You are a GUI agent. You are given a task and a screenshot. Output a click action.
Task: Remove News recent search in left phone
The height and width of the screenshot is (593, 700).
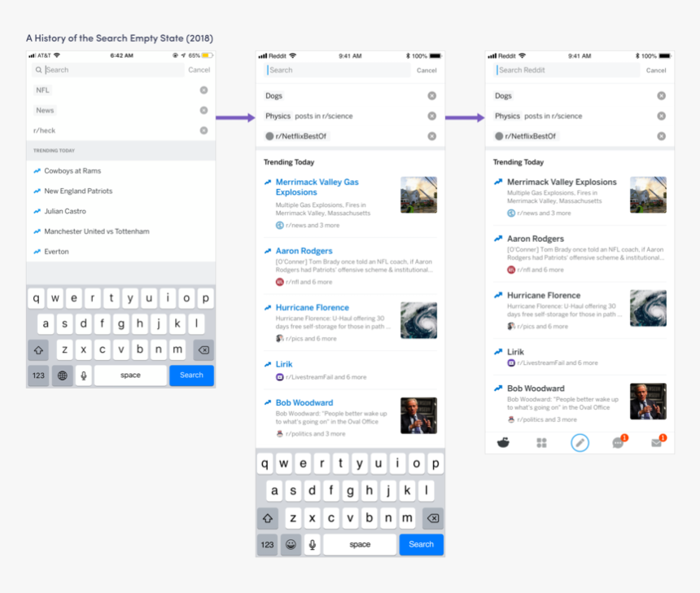pos(203,111)
